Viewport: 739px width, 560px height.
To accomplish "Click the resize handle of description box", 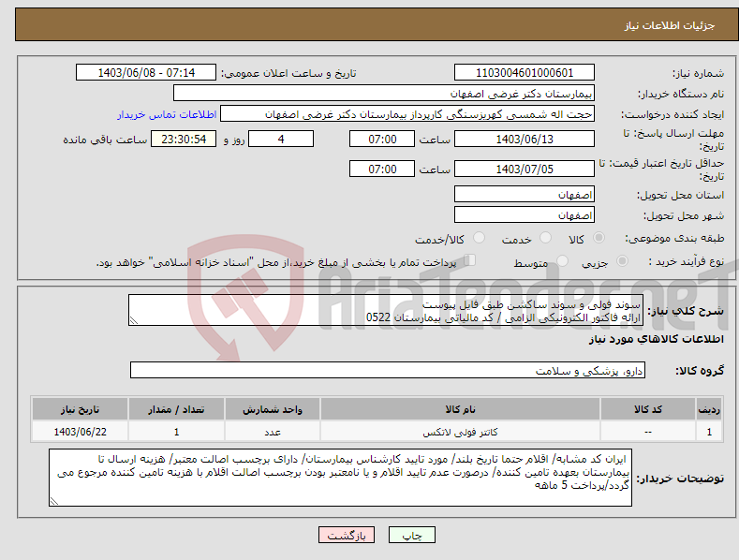I will 134,320.
